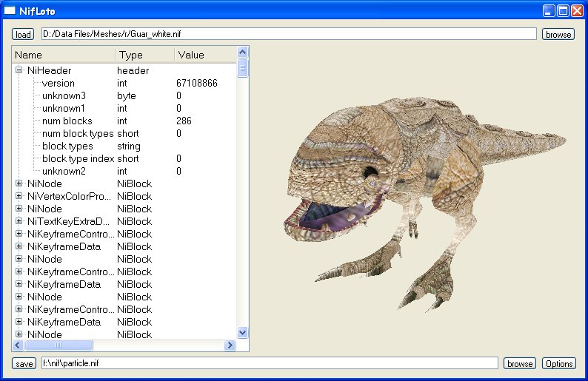This screenshot has height=381, width=588.
Task: Select the unknown3 row
Action: [124, 95]
